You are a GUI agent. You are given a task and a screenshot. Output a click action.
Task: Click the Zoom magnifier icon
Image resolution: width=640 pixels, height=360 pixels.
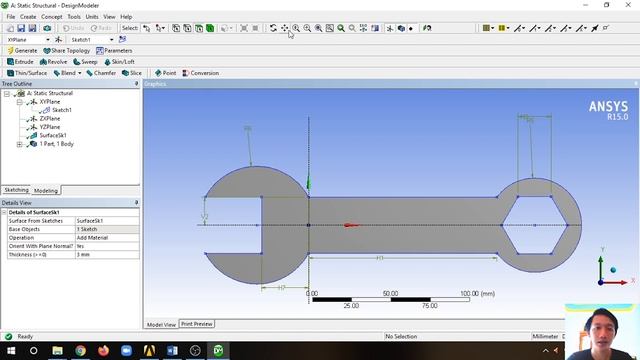click(x=296, y=28)
